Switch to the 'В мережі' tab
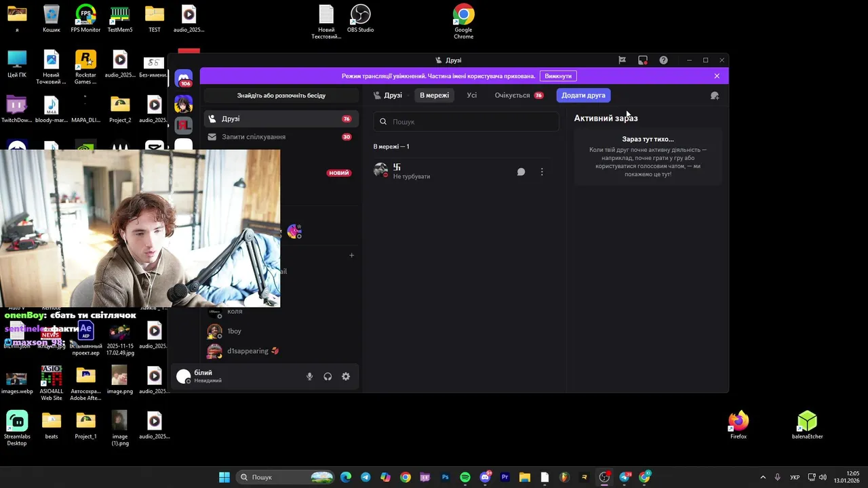The height and width of the screenshot is (488, 868). click(x=434, y=96)
